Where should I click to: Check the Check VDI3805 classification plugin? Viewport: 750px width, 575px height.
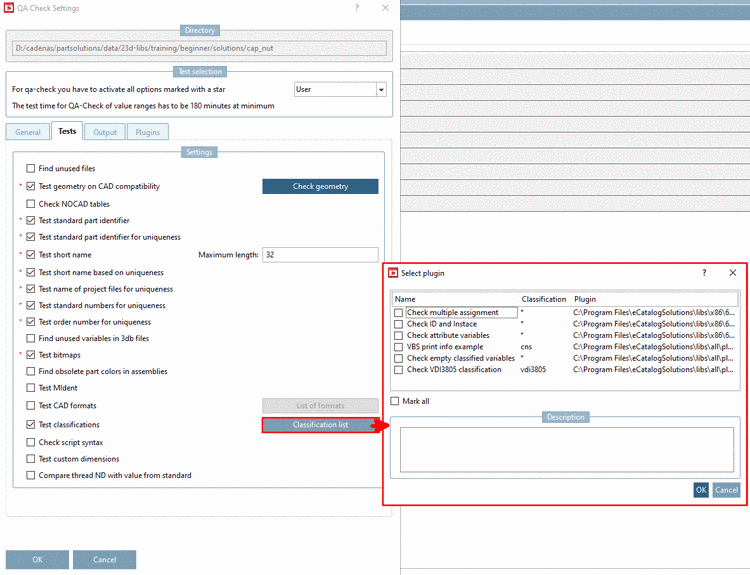pyautogui.click(x=398, y=370)
